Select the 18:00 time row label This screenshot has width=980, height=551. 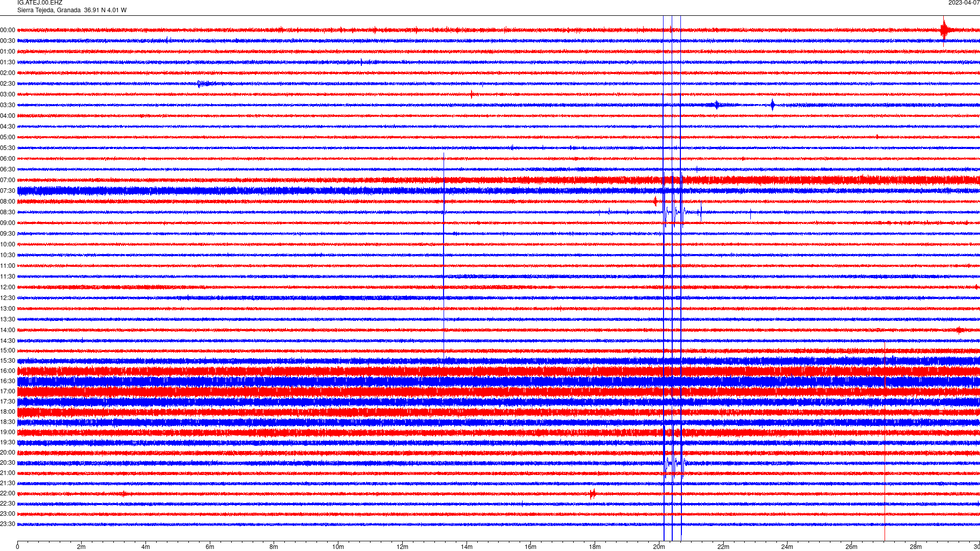pyautogui.click(x=8, y=412)
